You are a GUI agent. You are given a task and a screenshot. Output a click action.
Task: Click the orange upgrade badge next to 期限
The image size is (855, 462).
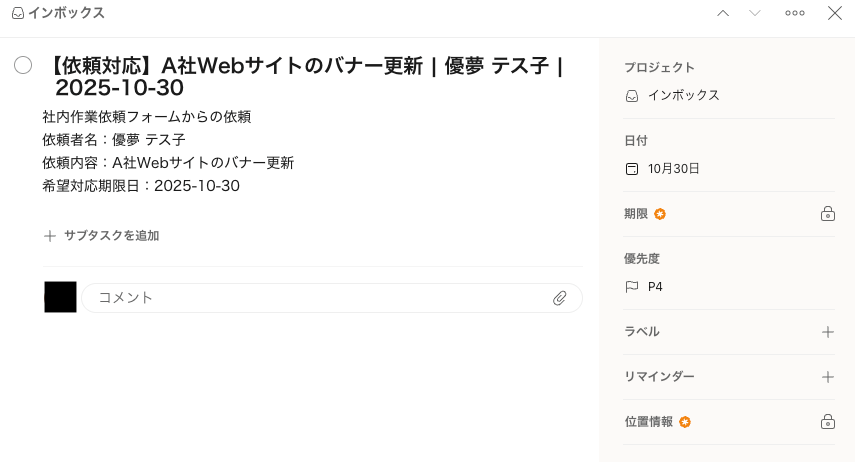coord(660,214)
